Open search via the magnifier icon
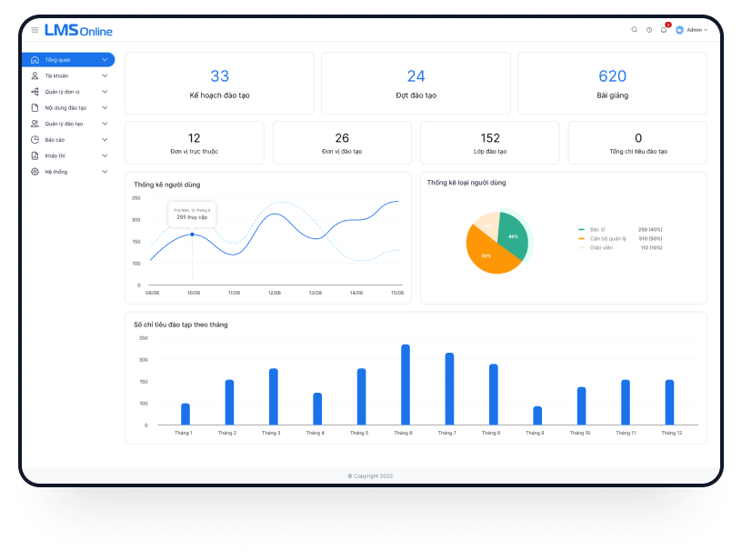Viewport: 742px width, 560px height. (635, 30)
